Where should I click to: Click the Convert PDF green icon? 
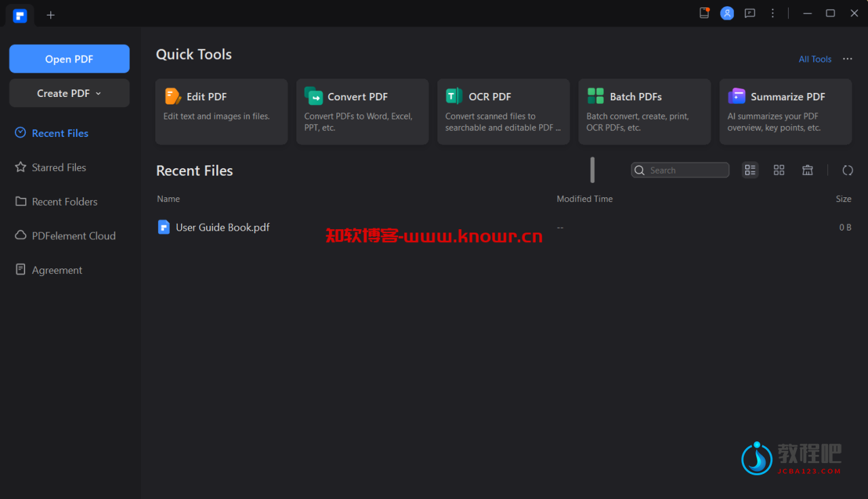pyautogui.click(x=314, y=96)
